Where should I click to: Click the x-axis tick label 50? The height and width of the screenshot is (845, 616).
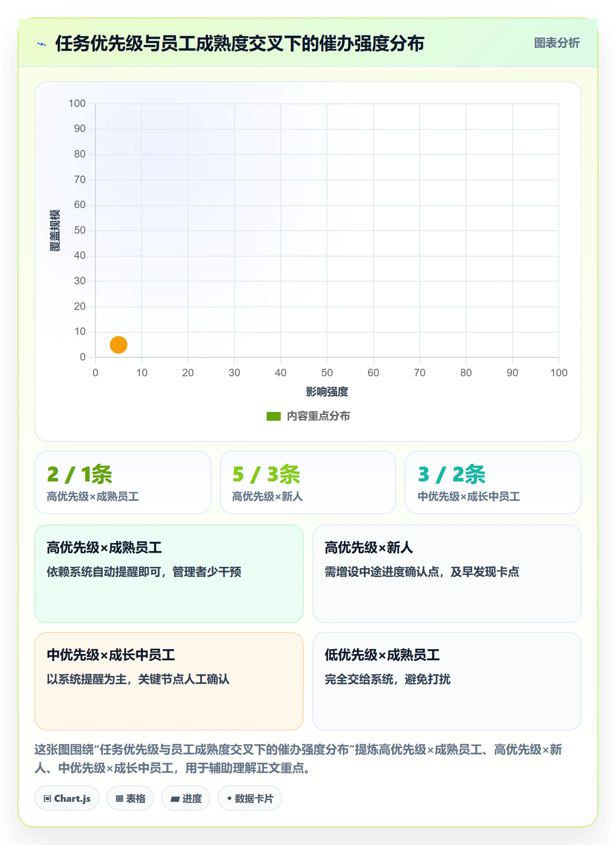click(327, 373)
